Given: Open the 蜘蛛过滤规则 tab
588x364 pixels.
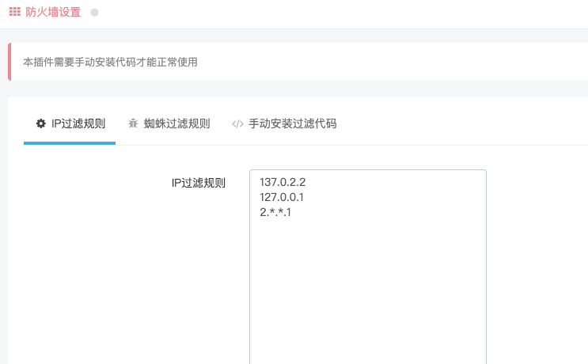Looking at the screenshot, I should (169, 123).
